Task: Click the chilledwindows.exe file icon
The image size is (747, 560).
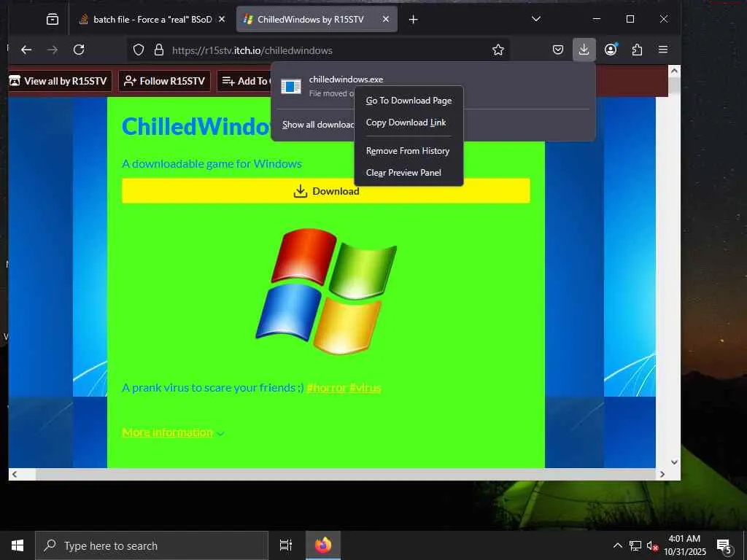Action: pos(290,86)
